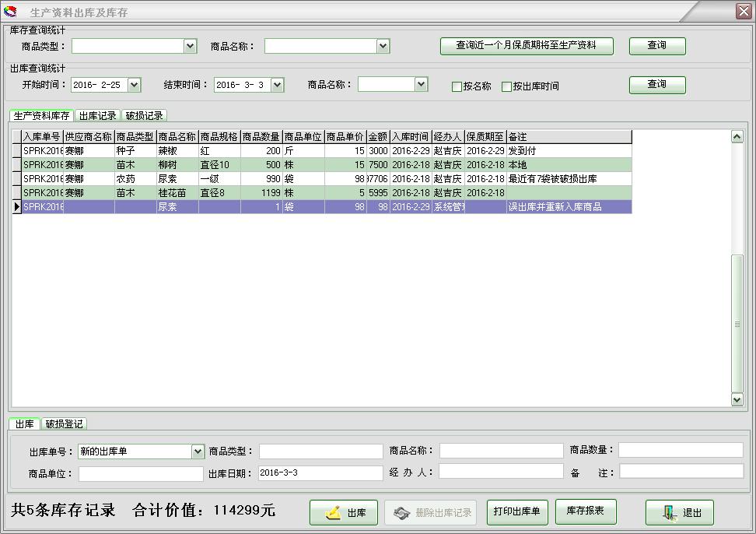Click the 商品数量 input field
This screenshot has width=756, height=534.
pos(680,450)
